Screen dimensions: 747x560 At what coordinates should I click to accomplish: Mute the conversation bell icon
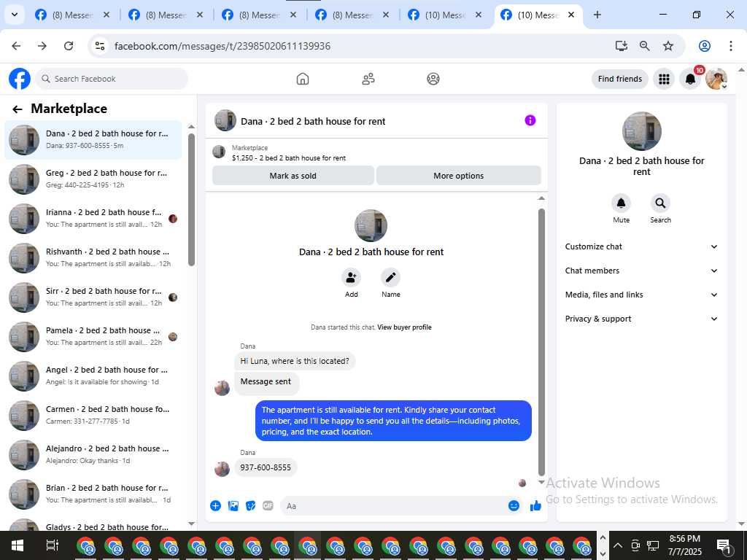622,203
